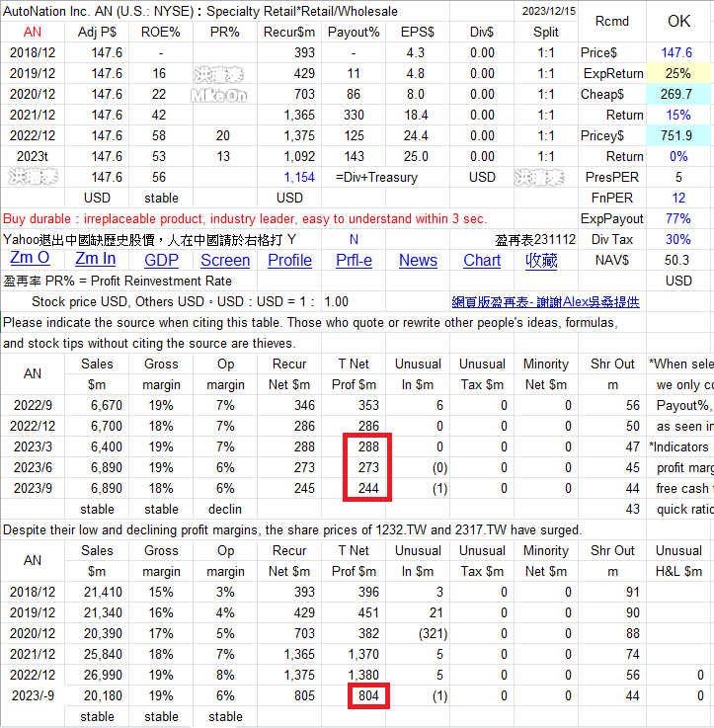Select the NAV$ value 50.3
The width and height of the screenshot is (714, 728).
pos(676,260)
